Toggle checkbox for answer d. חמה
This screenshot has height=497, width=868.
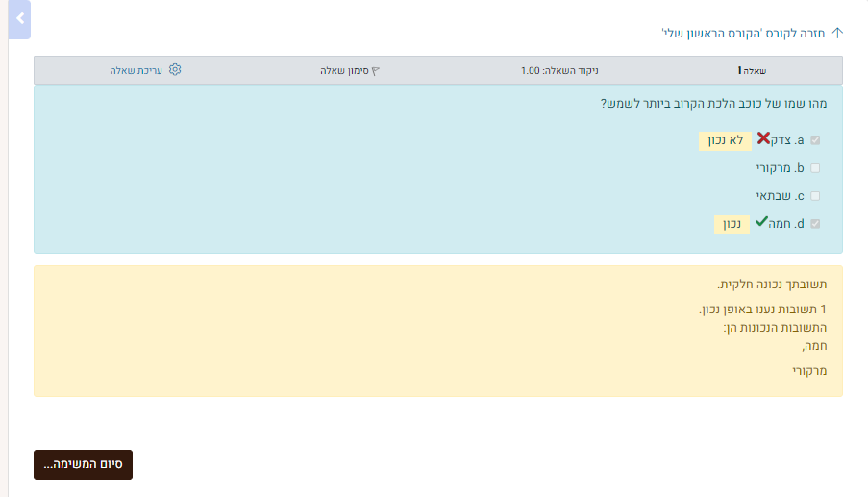click(x=815, y=224)
